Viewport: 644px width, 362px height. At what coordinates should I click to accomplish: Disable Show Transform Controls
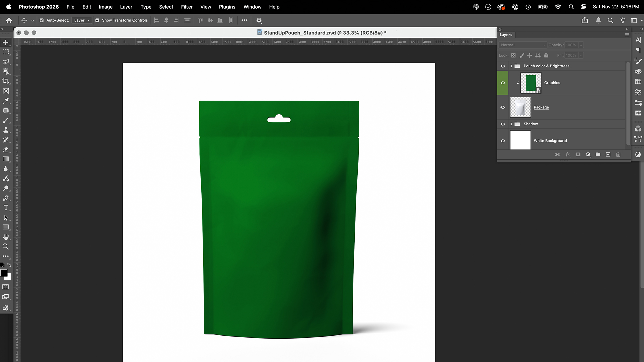coord(98,20)
